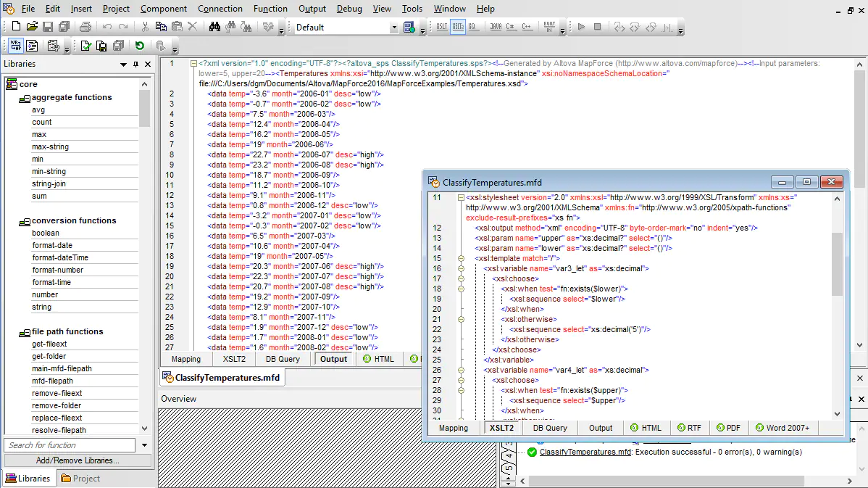
Task: Run the mapping with the play toolbar icon
Action: (x=582, y=27)
